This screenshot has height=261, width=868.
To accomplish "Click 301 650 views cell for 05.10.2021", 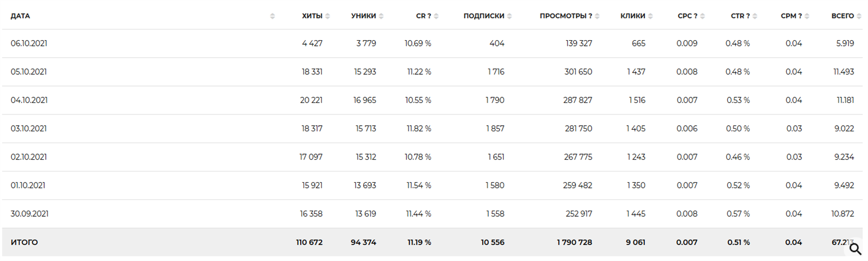I will click(578, 72).
